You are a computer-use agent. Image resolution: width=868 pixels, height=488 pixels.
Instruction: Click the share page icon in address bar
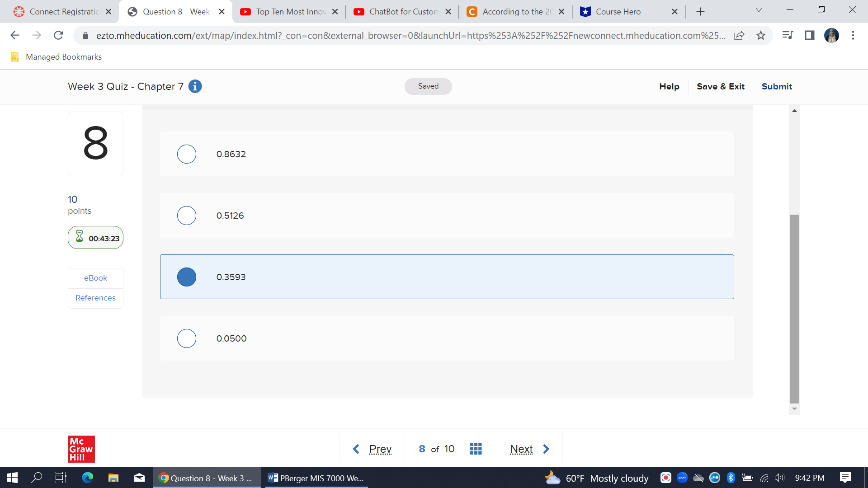coord(739,35)
